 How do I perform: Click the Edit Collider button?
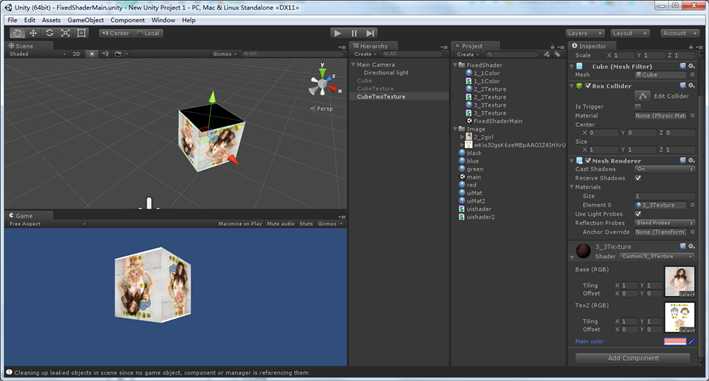[x=643, y=96]
